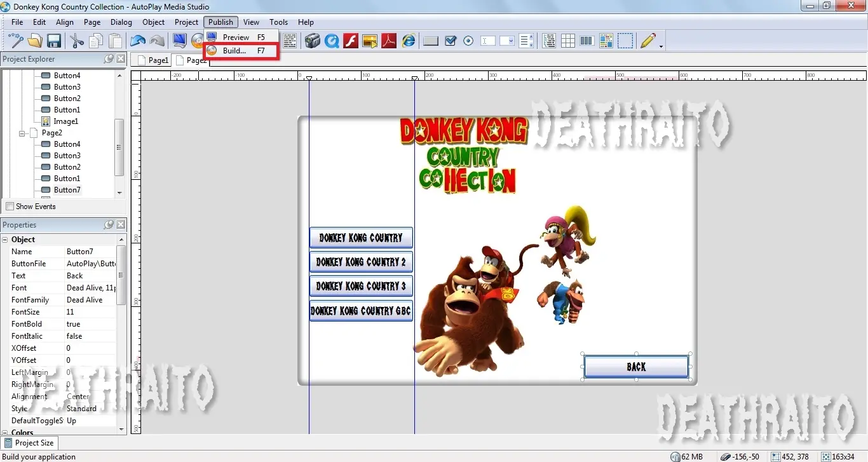Open the Align menu
The image size is (868, 462).
point(65,22)
